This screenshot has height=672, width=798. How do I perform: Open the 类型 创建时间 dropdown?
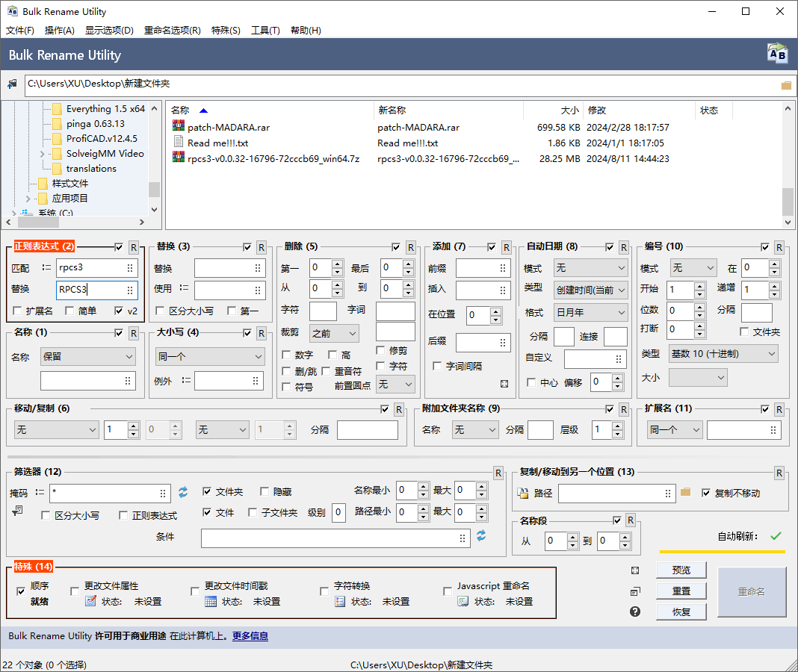coord(590,290)
